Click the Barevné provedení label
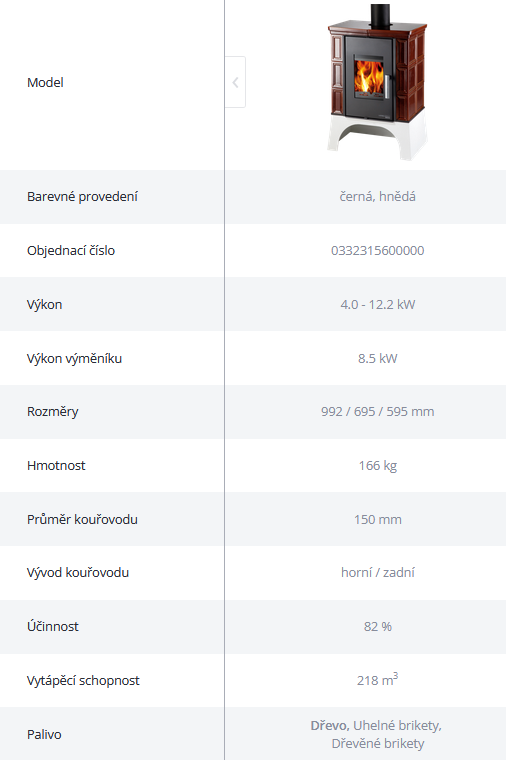 click(x=82, y=196)
